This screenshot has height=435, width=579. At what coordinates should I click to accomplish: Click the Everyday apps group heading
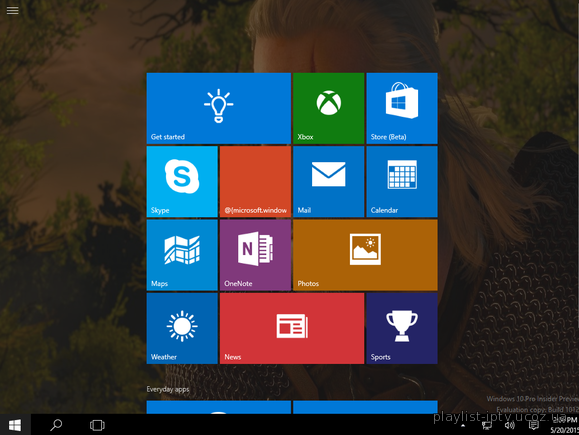pyautogui.click(x=168, y=389)
